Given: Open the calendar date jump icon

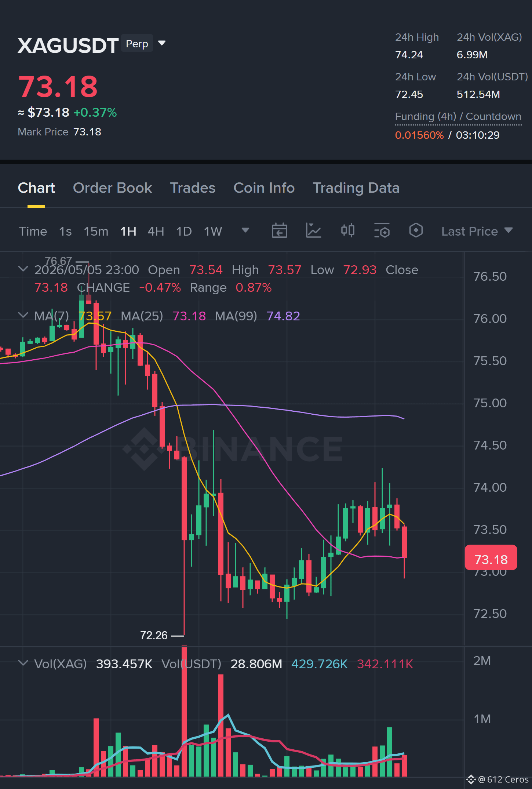Looking at the screenshot, I should (279, 231).
